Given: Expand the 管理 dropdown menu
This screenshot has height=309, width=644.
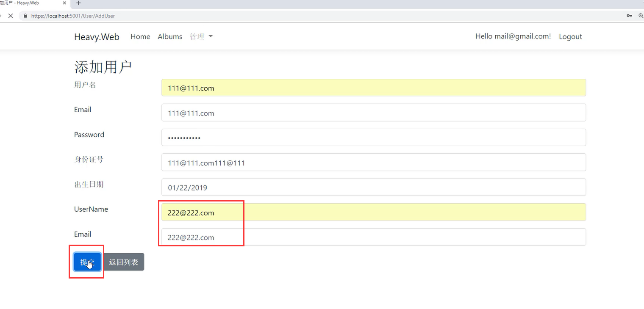Looking at the screenshot, I should point(201,36).
